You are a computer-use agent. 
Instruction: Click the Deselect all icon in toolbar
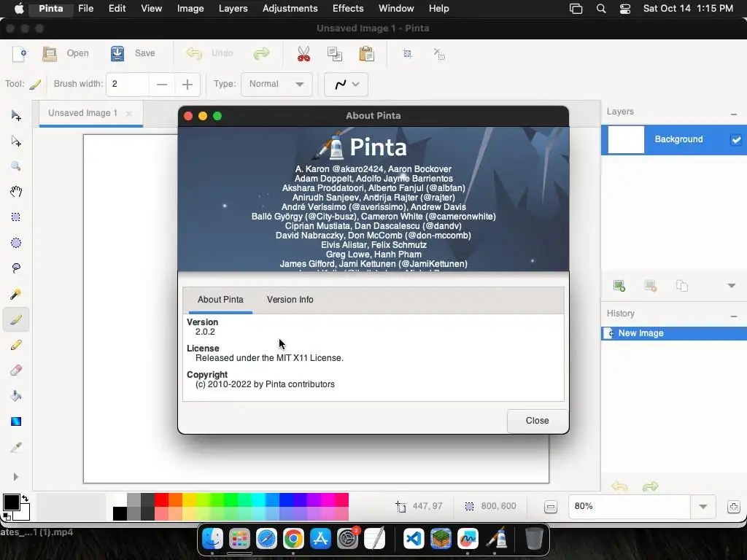tap(439, 53)
